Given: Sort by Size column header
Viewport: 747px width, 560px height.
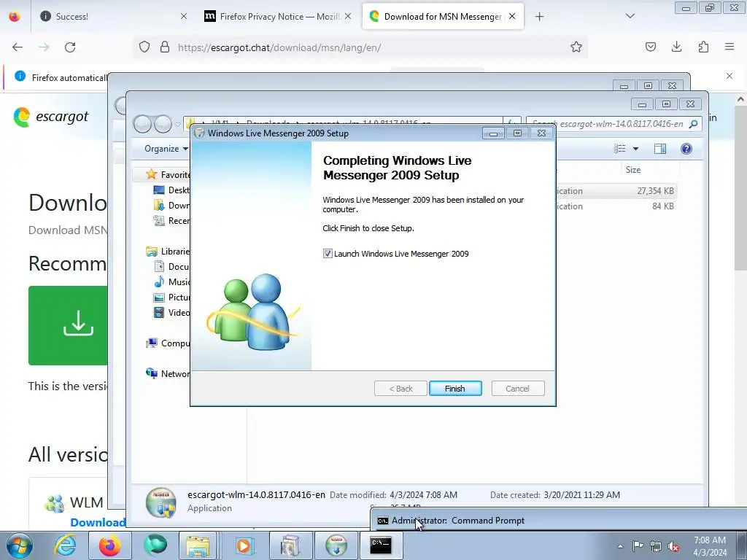Looking at the screenshot, I should 632,170.
